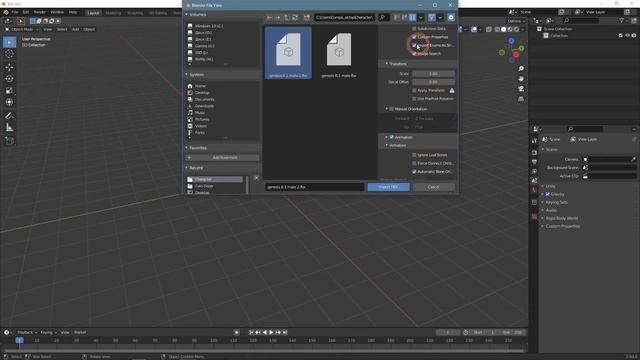Enable the Apply Transform checkbox

414,91
